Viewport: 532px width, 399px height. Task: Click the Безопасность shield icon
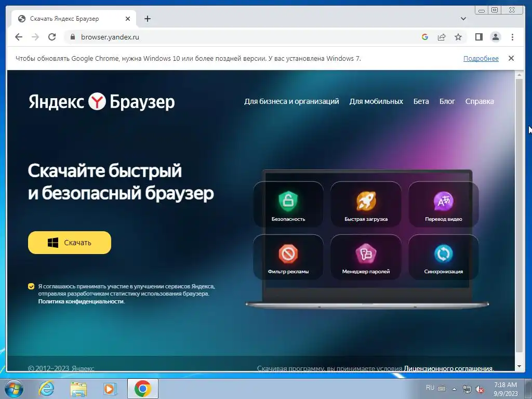pyautogui.click(x=288, y=201)
